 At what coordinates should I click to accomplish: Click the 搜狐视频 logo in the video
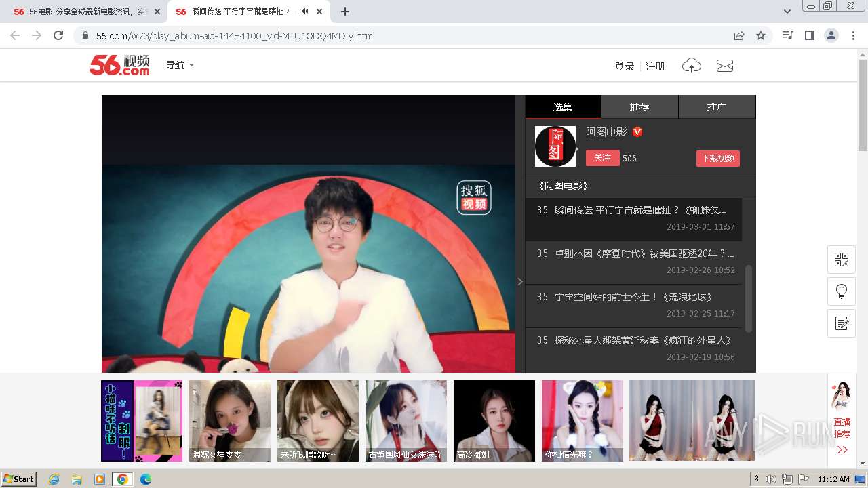tap(474, 197)
